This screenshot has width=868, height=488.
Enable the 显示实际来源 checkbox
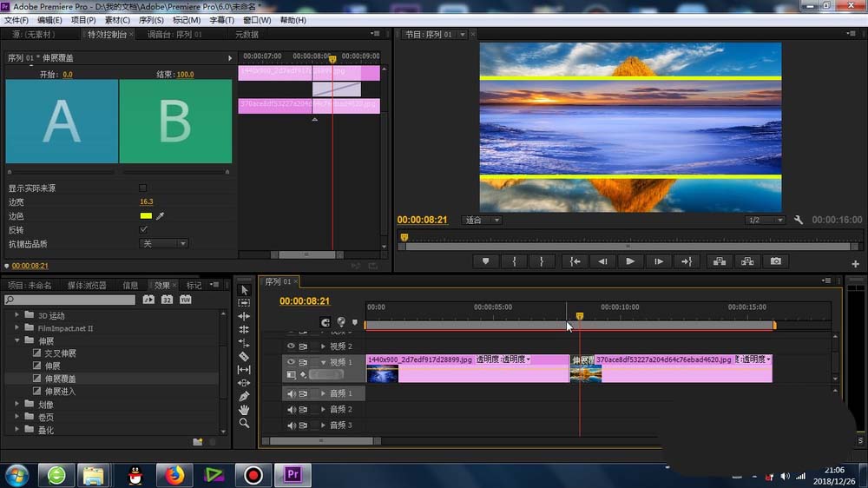tap(143, 188)
